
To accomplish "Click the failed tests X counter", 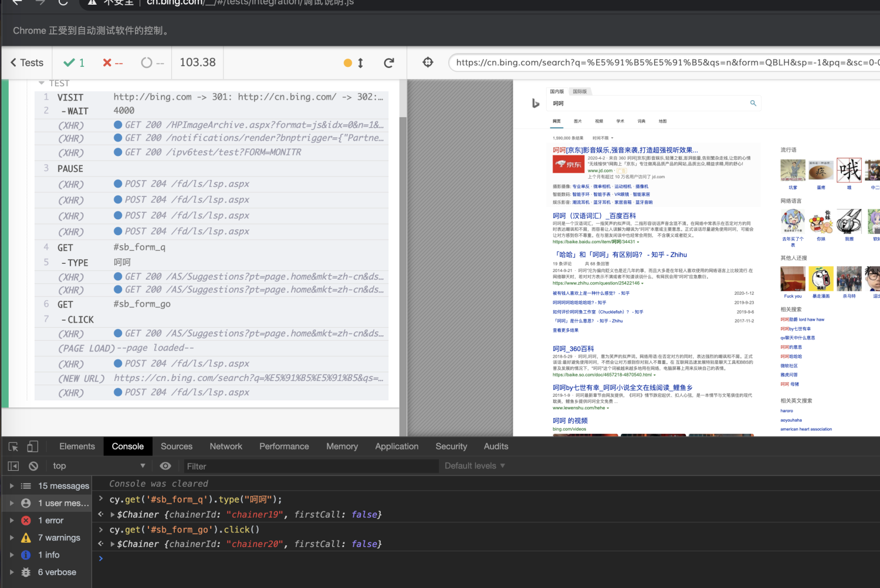I will click(x=113, y=63).
